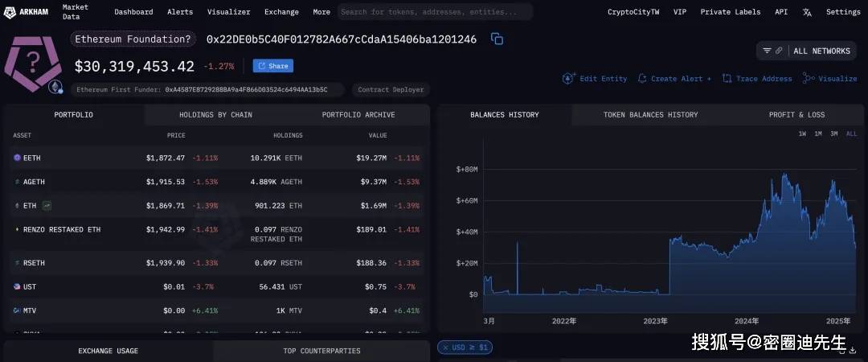Screen dimensions: 868x362
Task: Select the Profit & Loss tab
Action: (796, 115)
